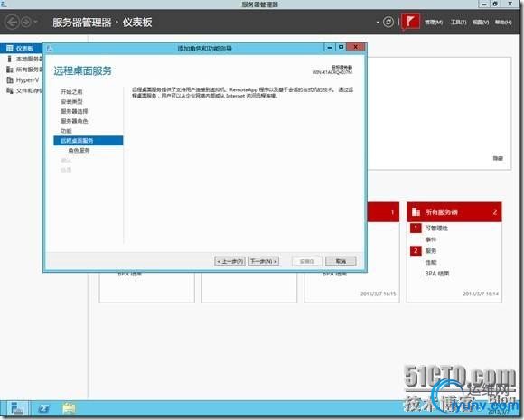
Task: Click 服务 in 所有服务器 tile
Action: click(431, 251)
